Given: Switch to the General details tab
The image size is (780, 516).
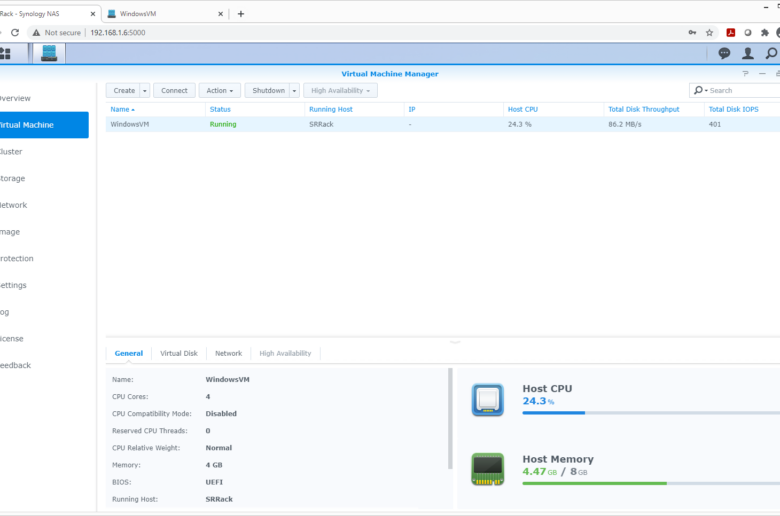Looking at the screenshot, I should pos(129,353).
